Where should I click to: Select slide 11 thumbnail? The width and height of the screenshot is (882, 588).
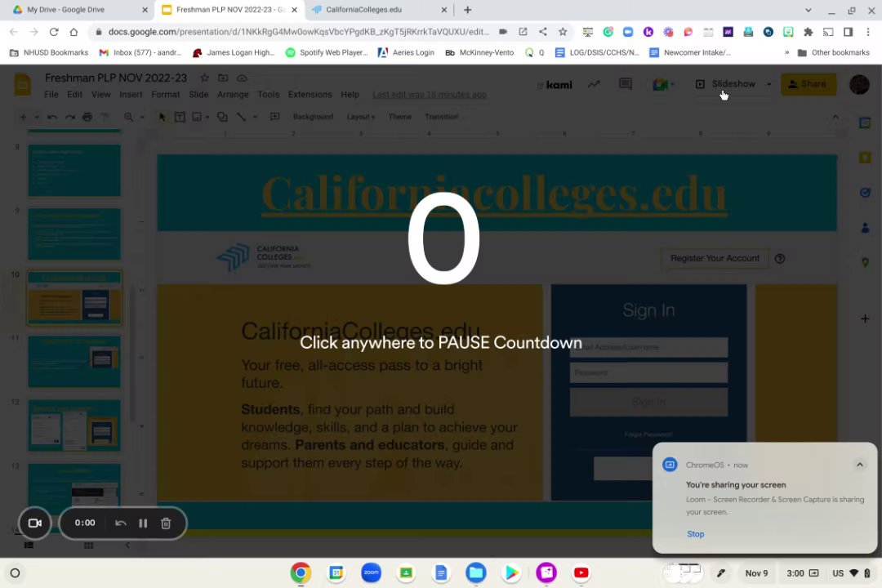pyautogui.click(x=74, y=361)
